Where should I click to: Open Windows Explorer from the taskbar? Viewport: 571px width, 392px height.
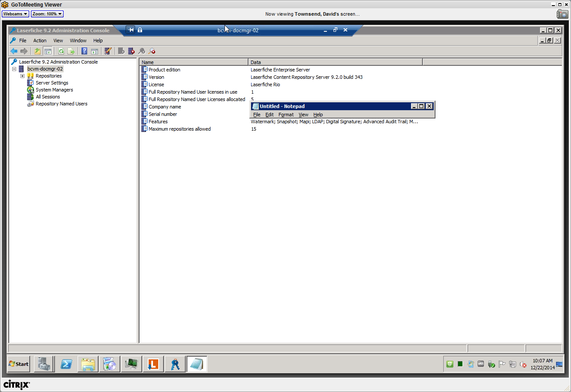click(x=88, y=364)
